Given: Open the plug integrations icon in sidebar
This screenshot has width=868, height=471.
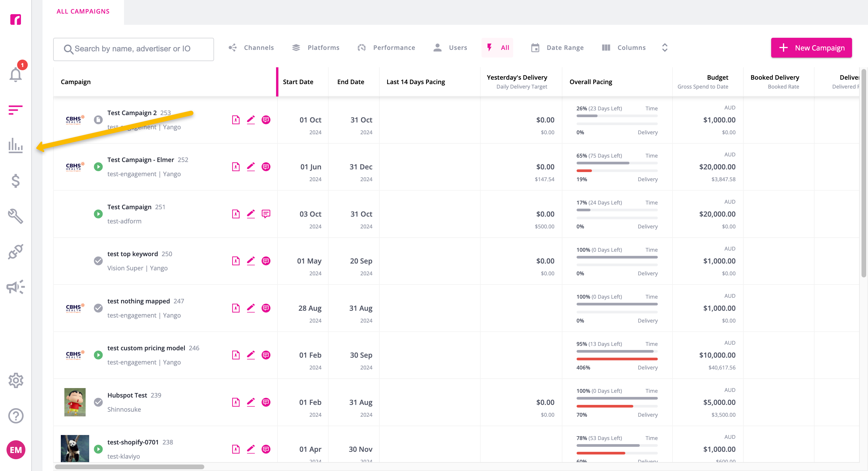Looking at the screenshot, I should click(15, 252).
